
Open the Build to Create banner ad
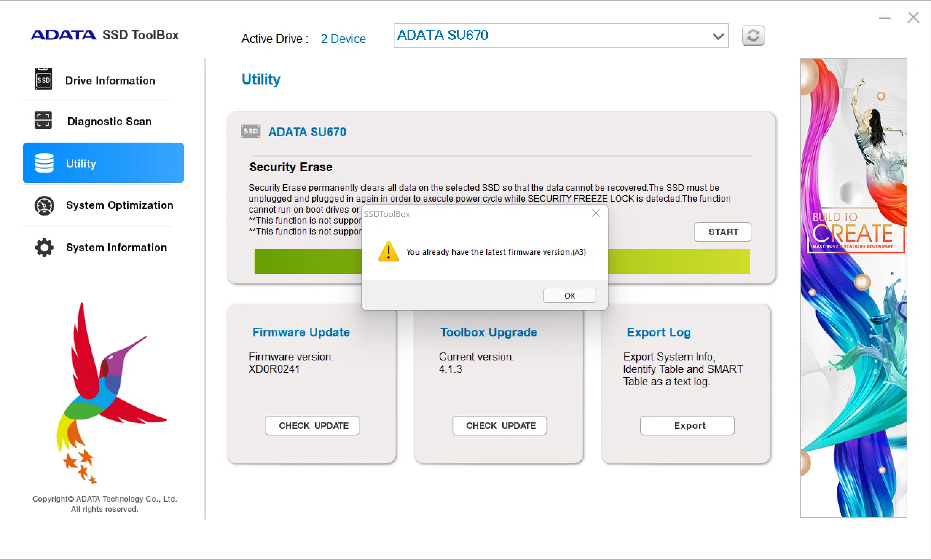(854, 288)
